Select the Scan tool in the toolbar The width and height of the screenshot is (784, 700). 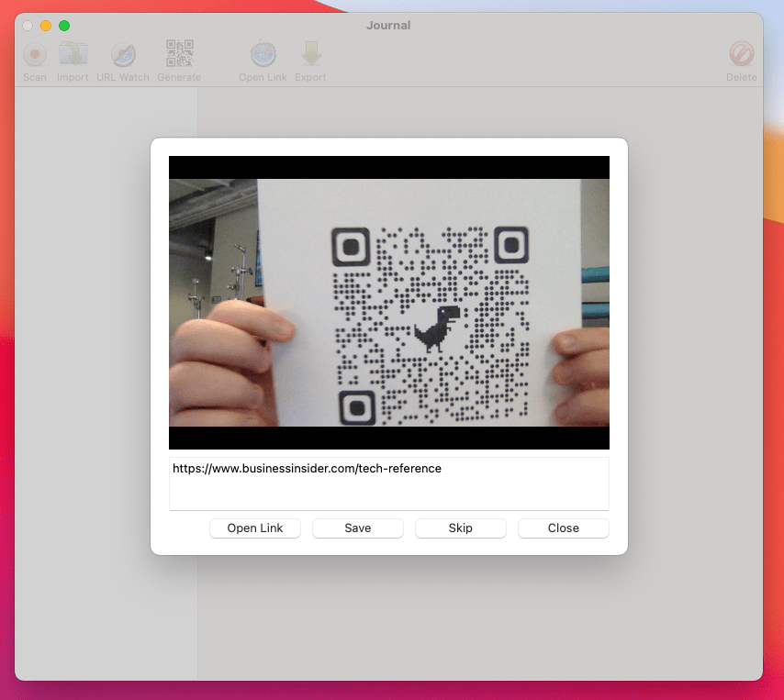click(34, 55)
